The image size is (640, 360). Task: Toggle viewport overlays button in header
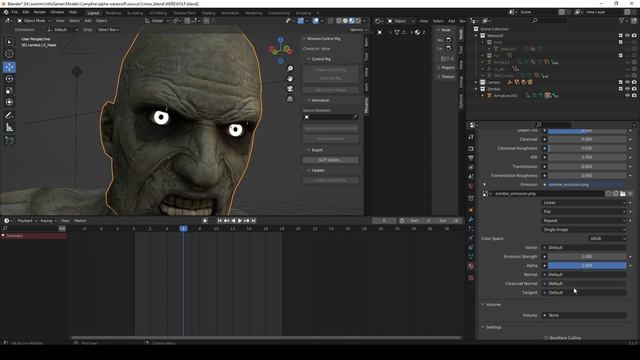pos(316,20)
